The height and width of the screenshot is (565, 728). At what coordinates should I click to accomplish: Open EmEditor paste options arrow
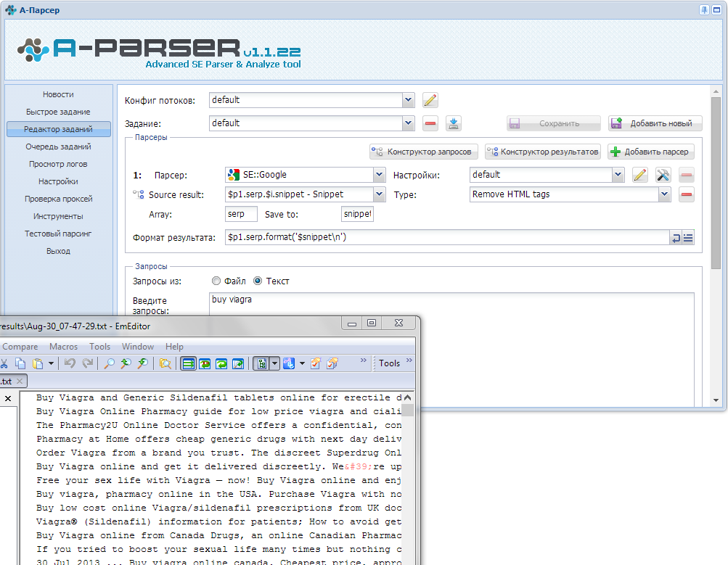(51, 363)
